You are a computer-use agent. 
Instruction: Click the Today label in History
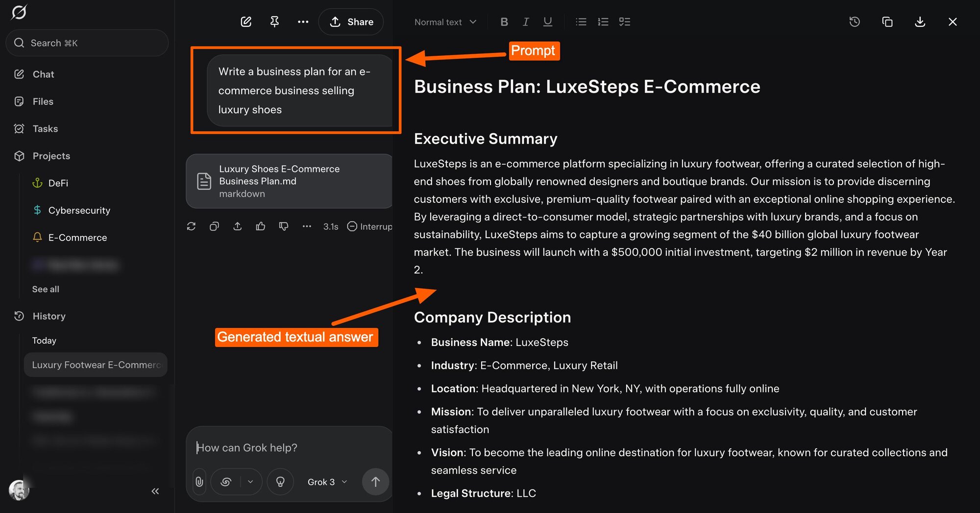[44, 341]
